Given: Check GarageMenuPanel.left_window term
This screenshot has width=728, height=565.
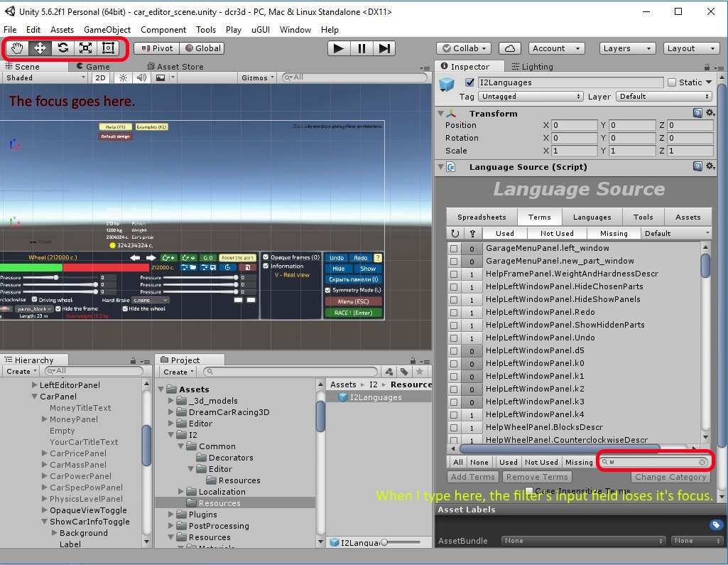Looking at the screenshot, I should coord(454,249).
